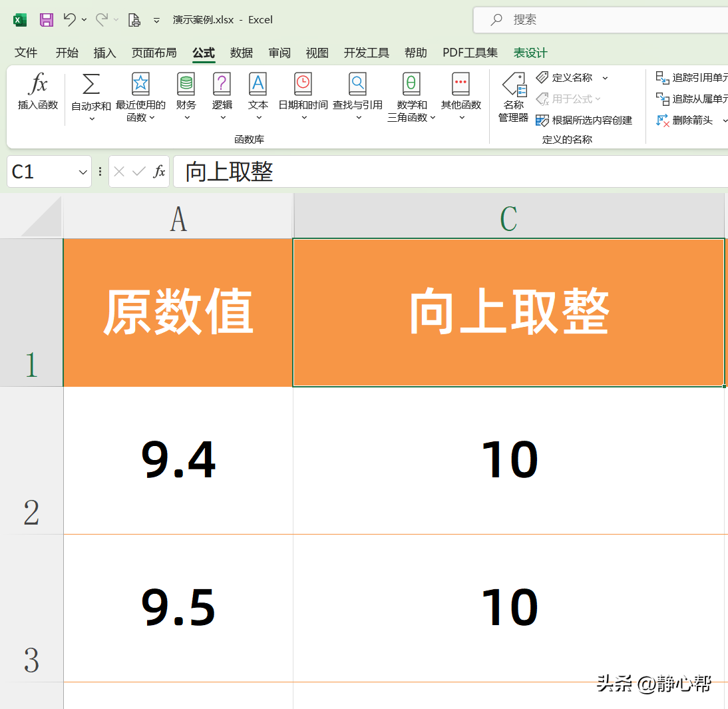This screenshot has height=709, width=728.
Task: Click the formula bar showing 向上取整
Action: click(451, 172)
